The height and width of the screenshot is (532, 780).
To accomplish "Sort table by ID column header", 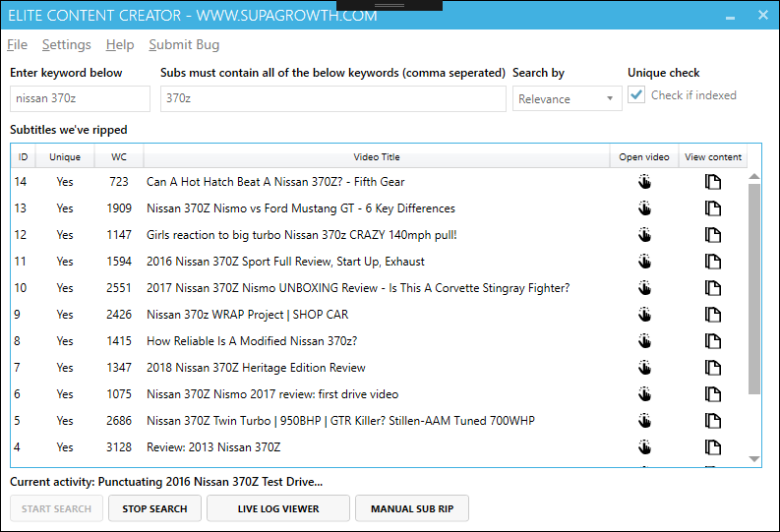I will (x=23, y=156).
